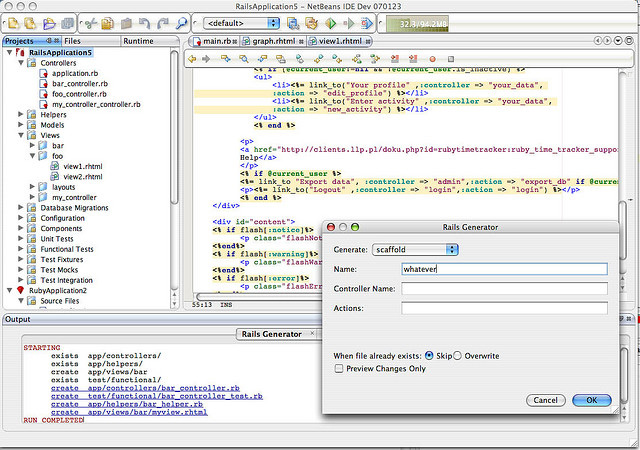Click Cancel in Rails Generator dialog

(545, 400)
